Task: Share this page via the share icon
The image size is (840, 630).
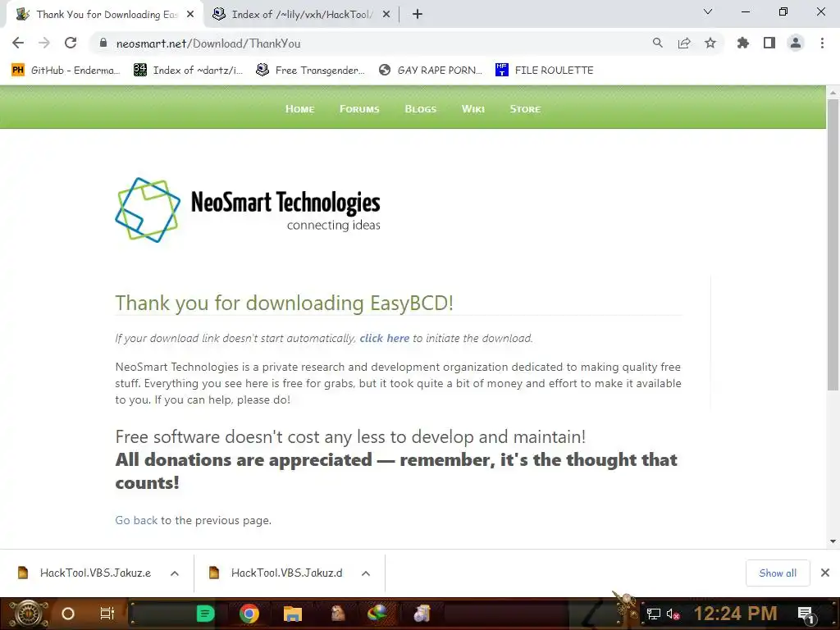Action: (x=684, y=43)
